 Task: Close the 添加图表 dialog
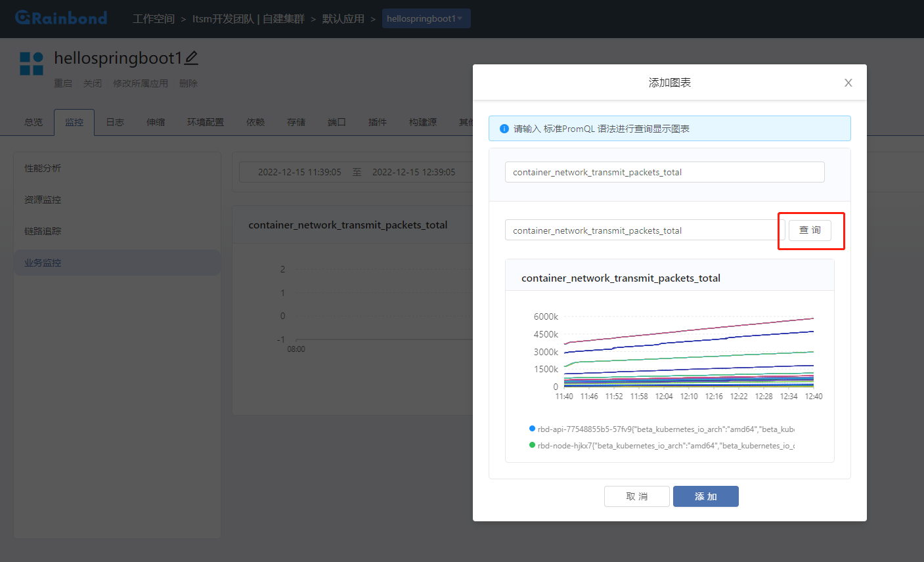point(848,82)
